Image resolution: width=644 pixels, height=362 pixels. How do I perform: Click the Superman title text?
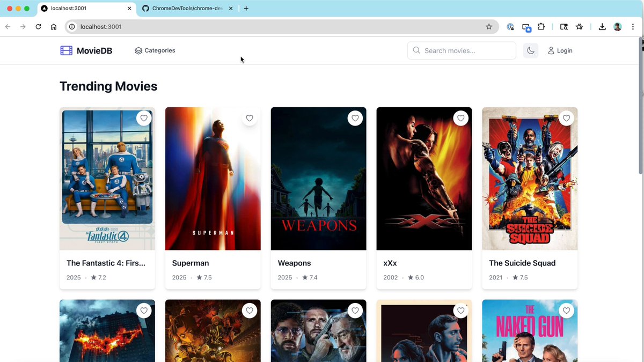click(191, 263)
